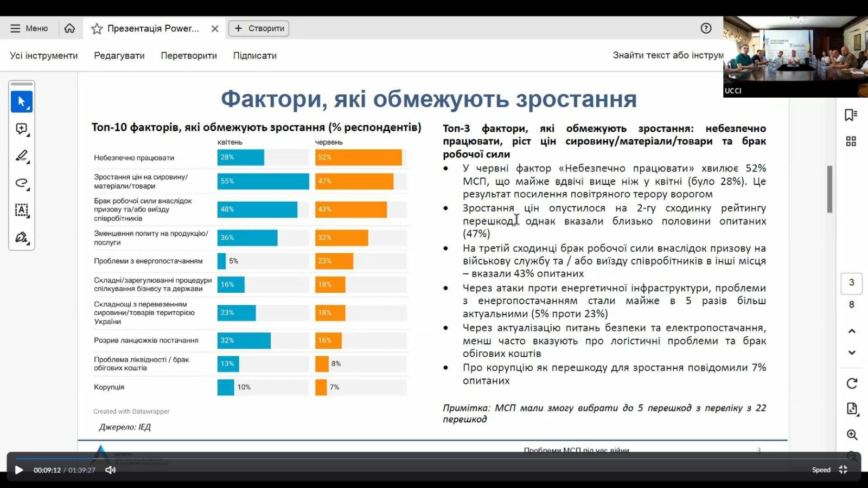
Task: Go to the Acrobat home icon
Action: point(69,28)
